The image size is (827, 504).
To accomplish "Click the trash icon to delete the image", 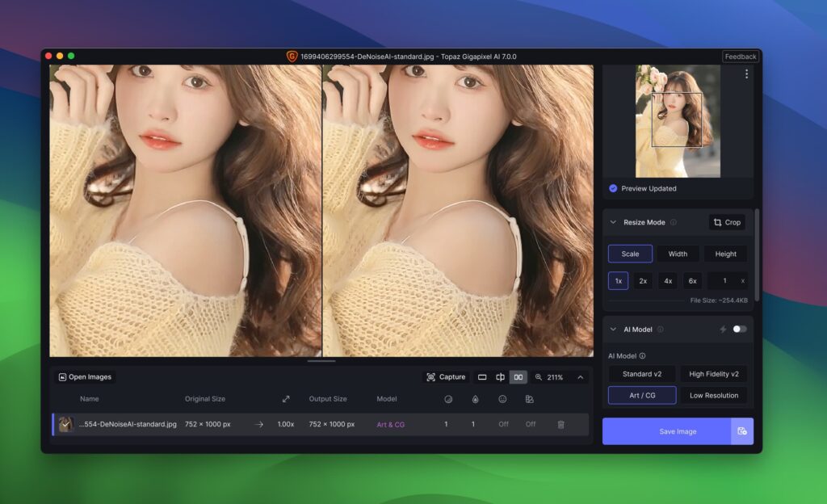I will point(560,424).
